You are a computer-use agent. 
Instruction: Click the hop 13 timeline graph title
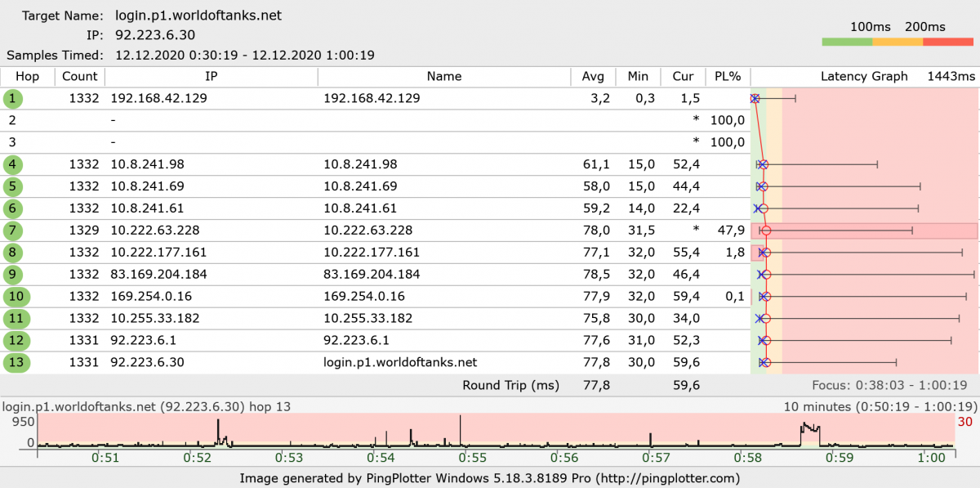coord(147,406)
